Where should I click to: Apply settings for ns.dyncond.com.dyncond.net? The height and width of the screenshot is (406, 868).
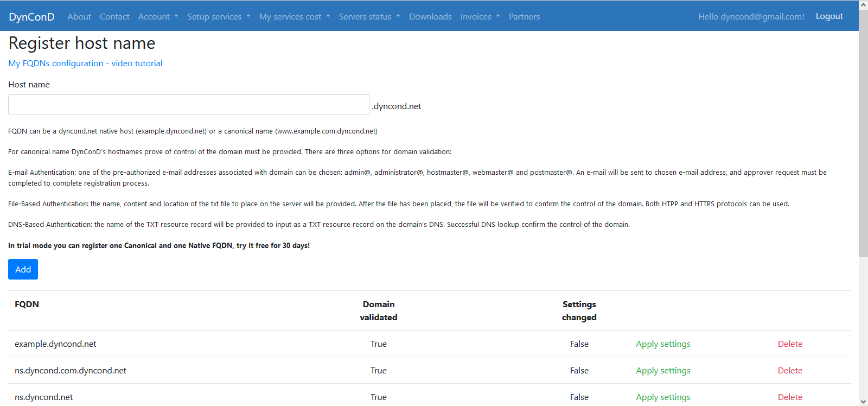[663, 371]
